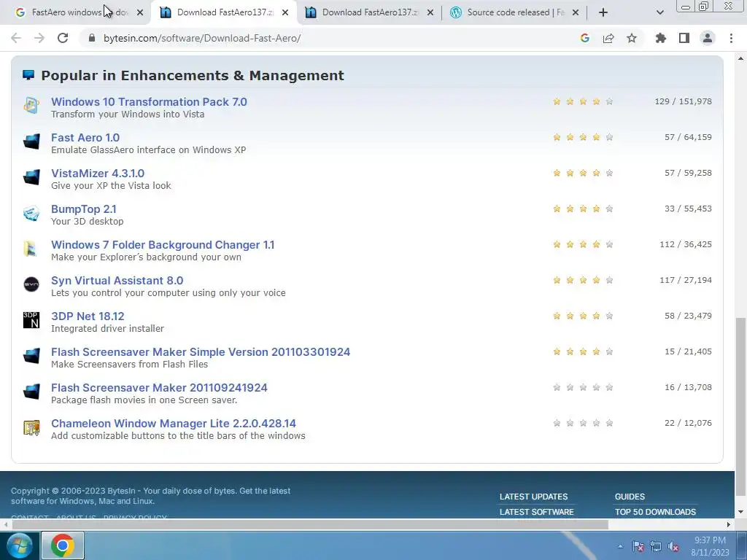Click the Syn Virtual Assistant icon
The height and width of the screenshot is (560, 747).
(x=31, y=284)
